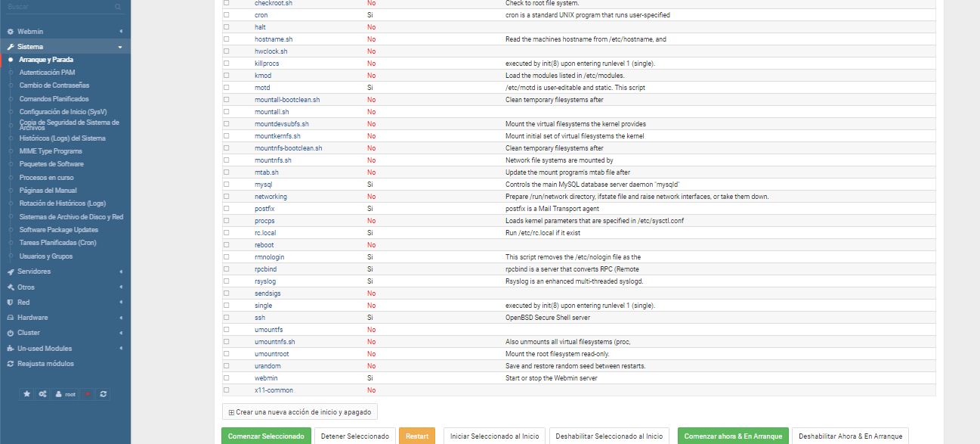Expand the Red category arrow
Viewport: 980px width, 444px height.
[x=121, y=303]
